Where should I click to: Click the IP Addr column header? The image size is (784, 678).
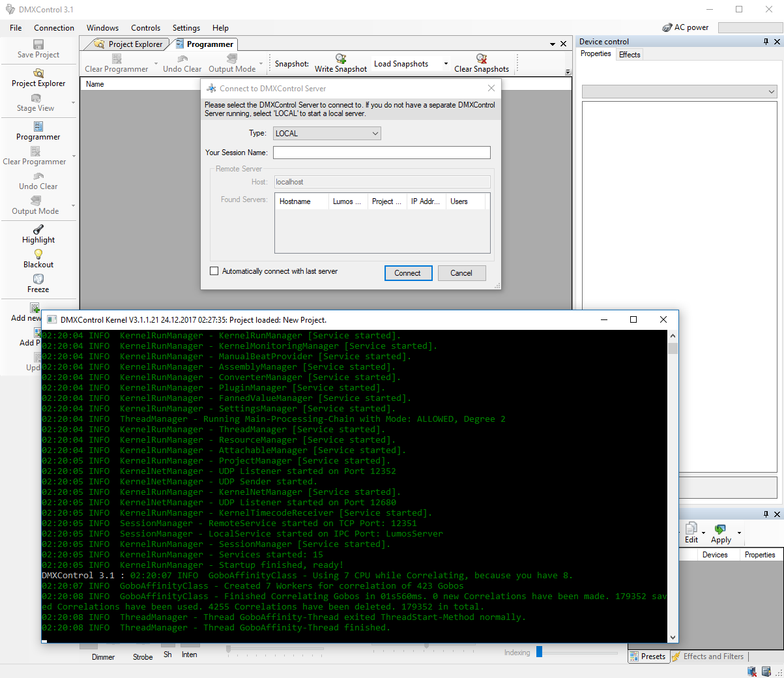pos(426,201)
